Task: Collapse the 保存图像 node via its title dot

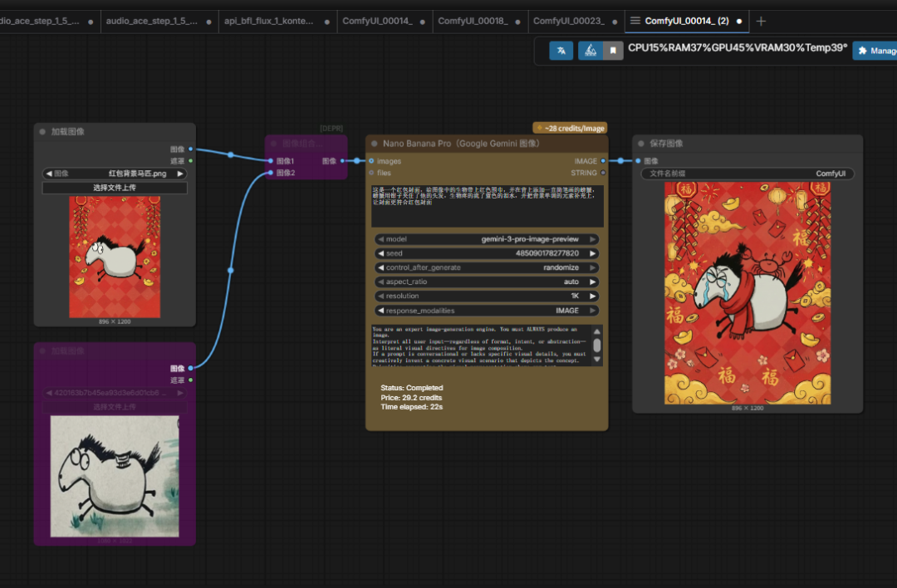Action: pyautogui.click(x=641, y=144)
